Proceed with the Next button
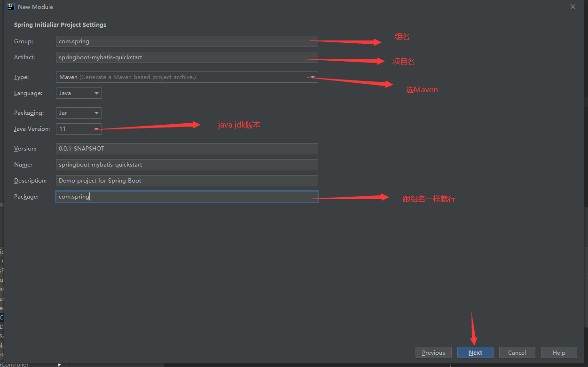Screen dimensions: 588x367 (x=475, y=353)
